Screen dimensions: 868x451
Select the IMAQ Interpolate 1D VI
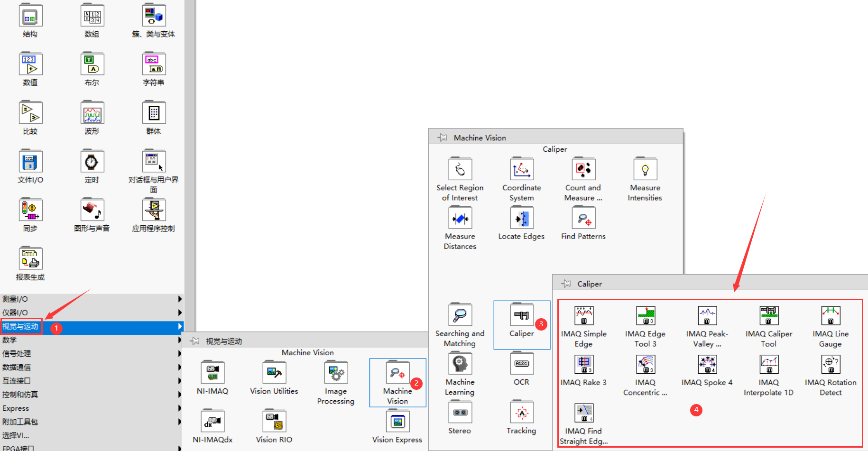coord(769,364)
